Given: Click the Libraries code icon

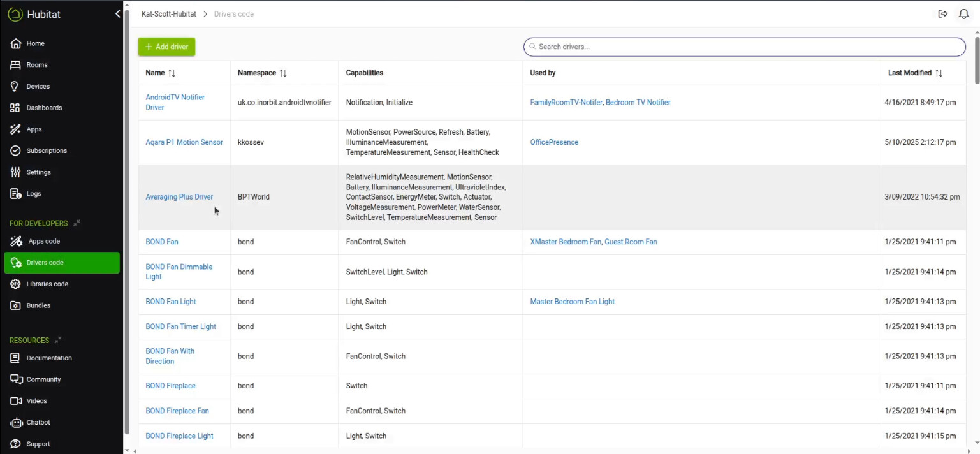Looking at the screenshot, I should tap(16, 284).
